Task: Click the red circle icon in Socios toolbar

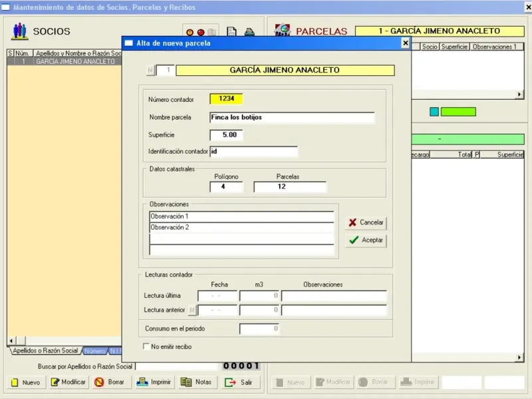Action: point(201,32)
